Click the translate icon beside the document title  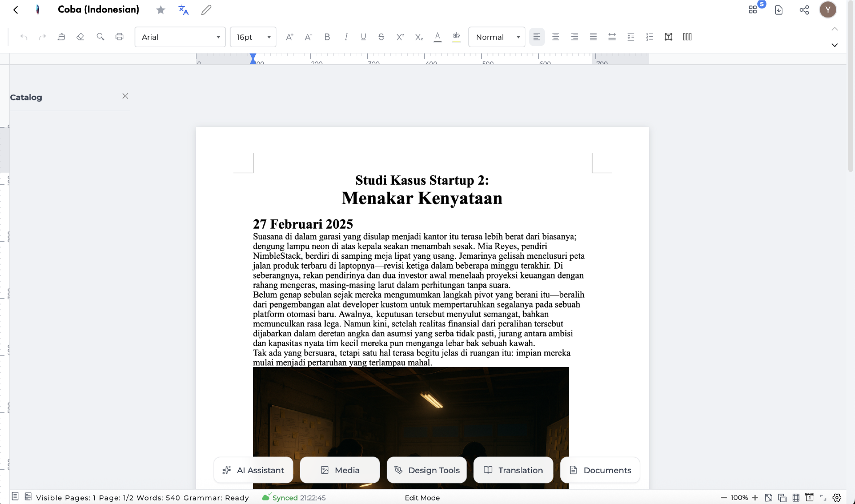(183, 10)
